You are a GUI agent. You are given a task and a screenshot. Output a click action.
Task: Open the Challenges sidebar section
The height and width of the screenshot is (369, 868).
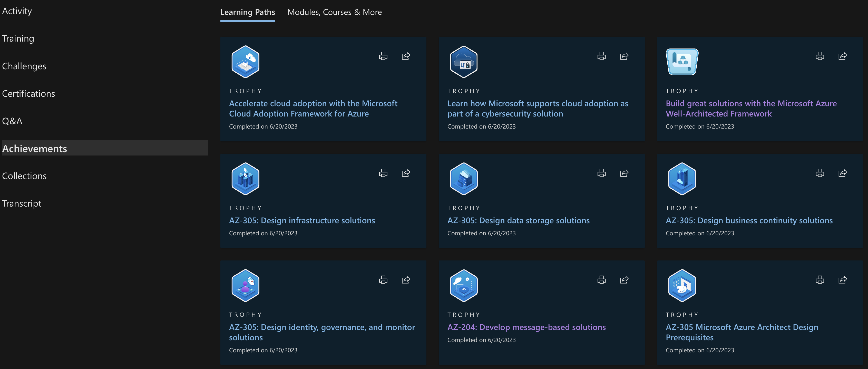24,66
